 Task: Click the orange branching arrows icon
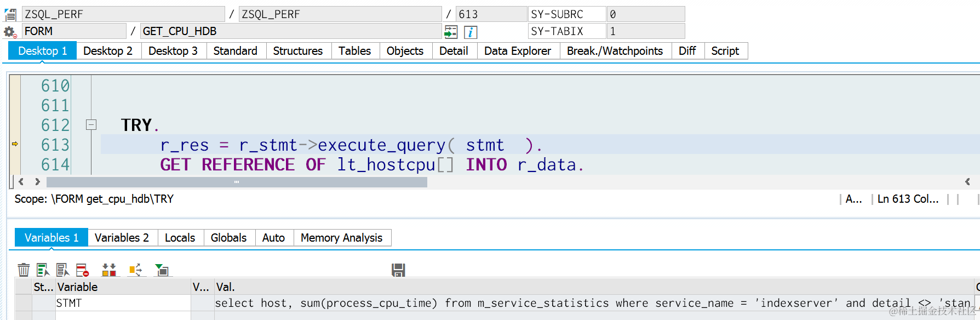click(x=135, y=270)
